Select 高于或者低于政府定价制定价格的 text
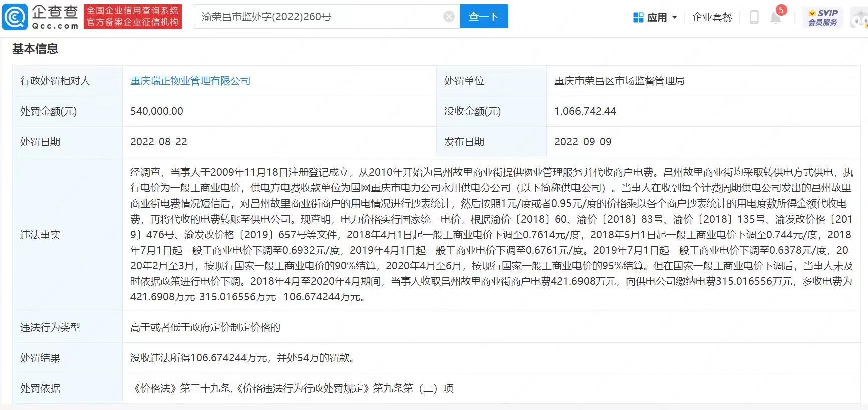The height and width of the screenshot is (410, 868). tap(205, 327)
